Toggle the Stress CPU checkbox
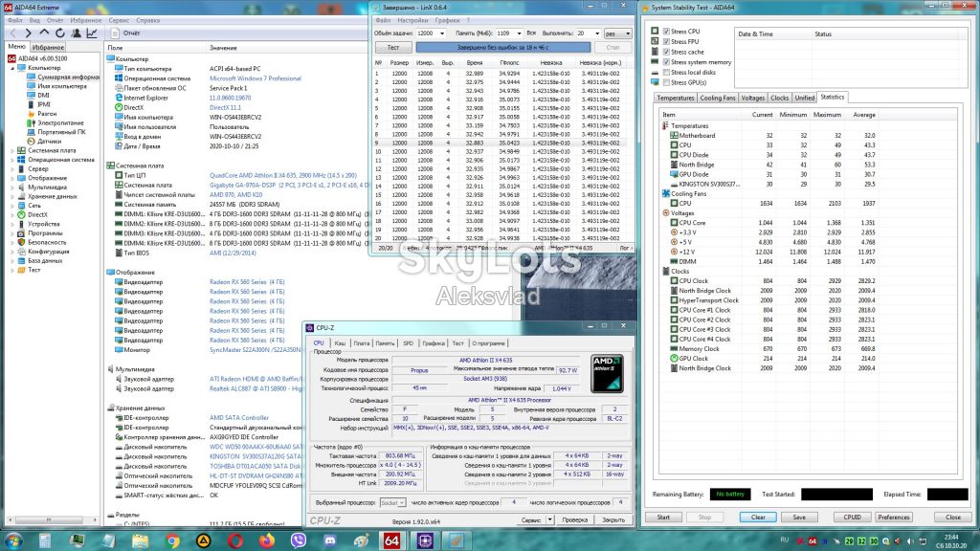 (666, 32)
